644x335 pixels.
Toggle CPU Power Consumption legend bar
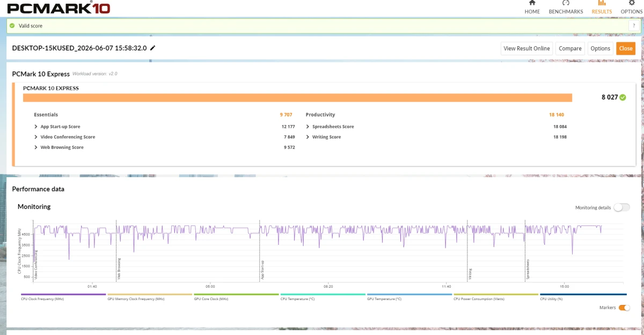496,294
